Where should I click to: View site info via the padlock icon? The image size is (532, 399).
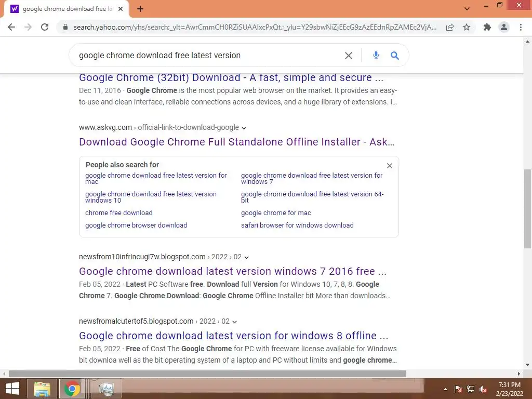point(65,27)
